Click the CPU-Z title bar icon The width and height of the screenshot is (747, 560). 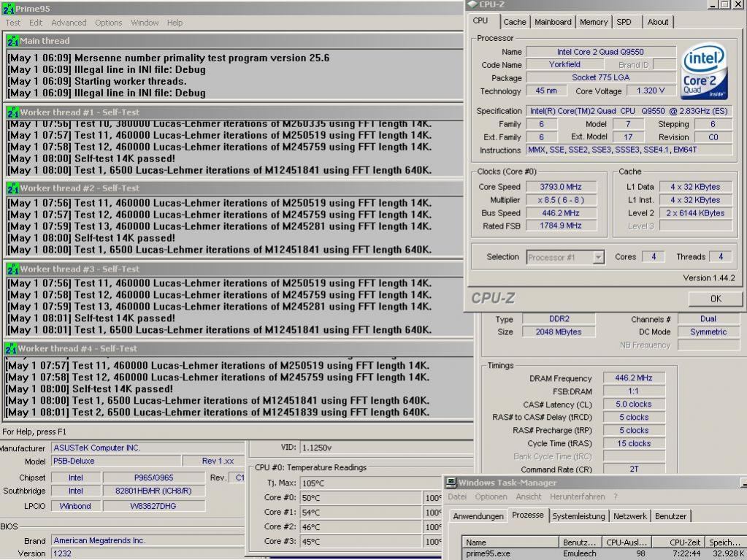point(472,4)
